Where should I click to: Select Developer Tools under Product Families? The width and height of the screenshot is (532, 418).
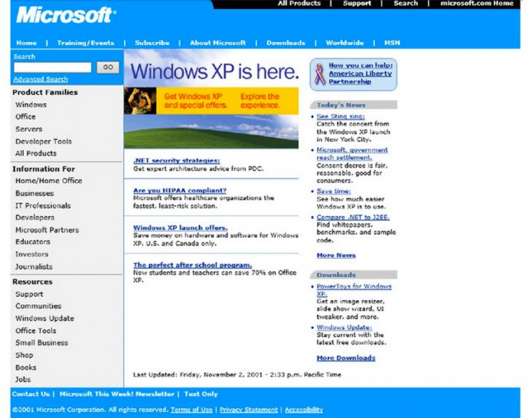coord(44,141)
